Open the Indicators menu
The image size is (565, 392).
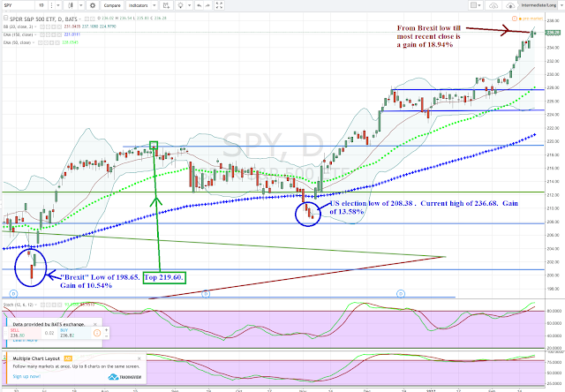139,5
